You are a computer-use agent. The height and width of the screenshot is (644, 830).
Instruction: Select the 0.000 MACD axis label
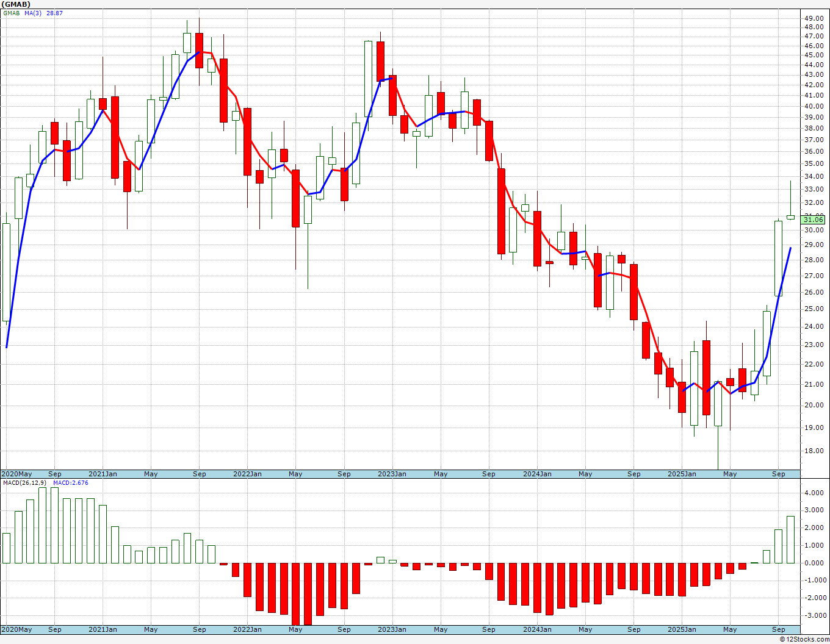814,563
